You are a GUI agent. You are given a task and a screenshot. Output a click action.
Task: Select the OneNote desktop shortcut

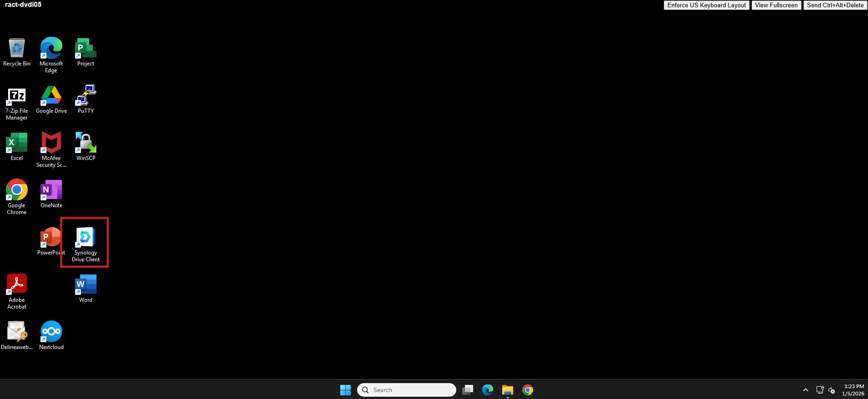[51, 194]
